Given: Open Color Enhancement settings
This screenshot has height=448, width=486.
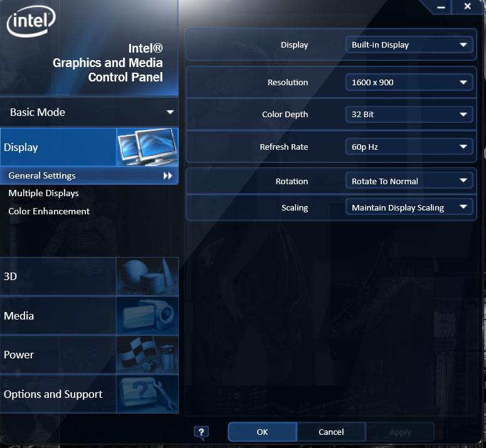Looking at the screenshot, I should click(49, 211).
